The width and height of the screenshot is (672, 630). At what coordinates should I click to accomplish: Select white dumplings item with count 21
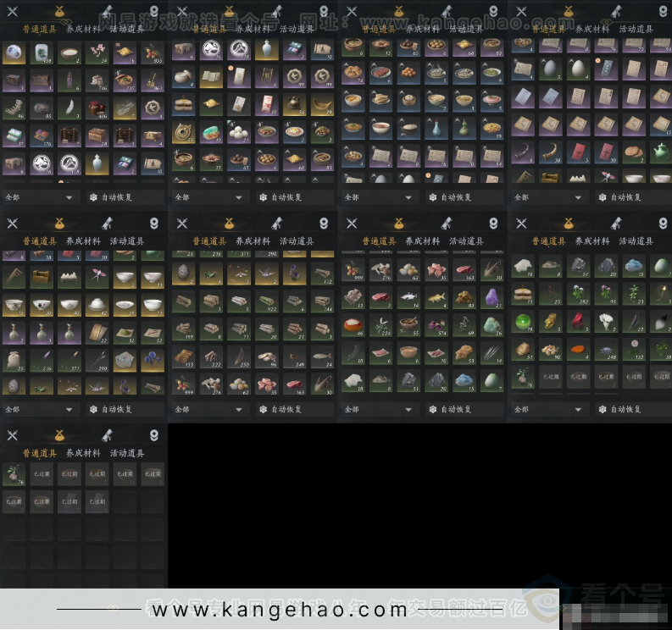coord(239,132)
